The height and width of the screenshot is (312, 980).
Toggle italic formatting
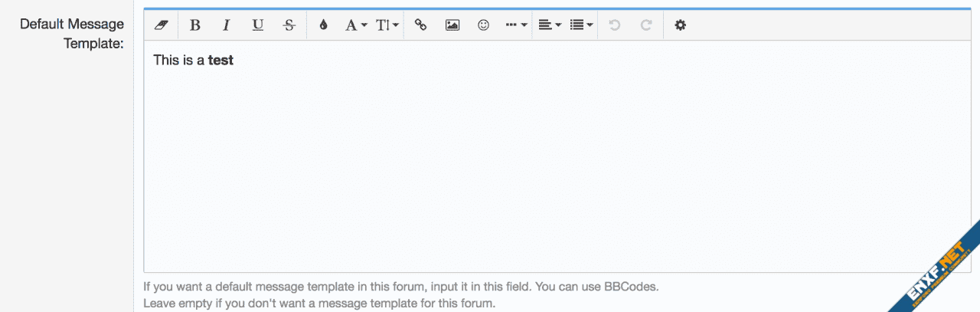(227, 25)
